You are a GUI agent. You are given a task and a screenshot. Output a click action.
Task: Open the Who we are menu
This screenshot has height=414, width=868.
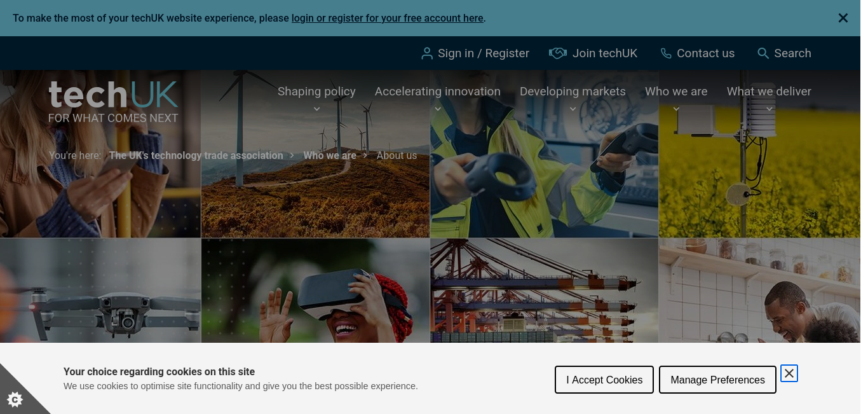676,92
